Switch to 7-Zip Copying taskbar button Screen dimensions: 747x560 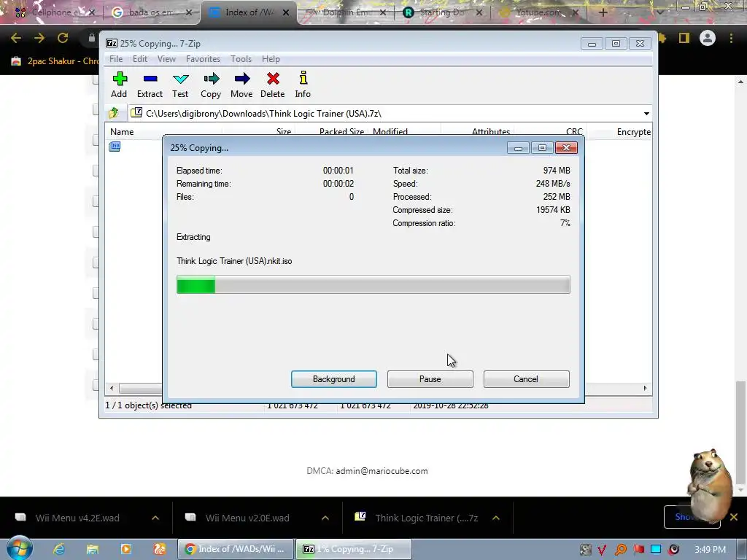point(353,549)
